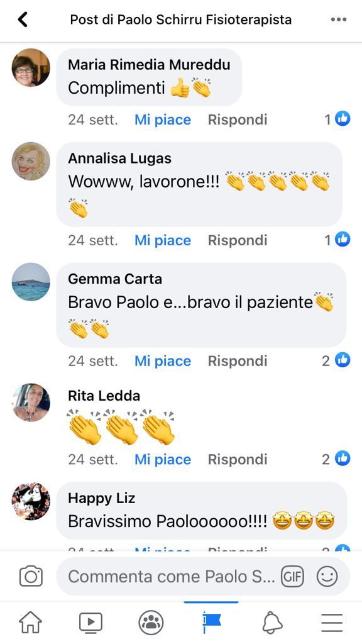Tap the camera icon to attach a photo
The width and height of the screenshot is (362, 644).
(x=31, y=576)
